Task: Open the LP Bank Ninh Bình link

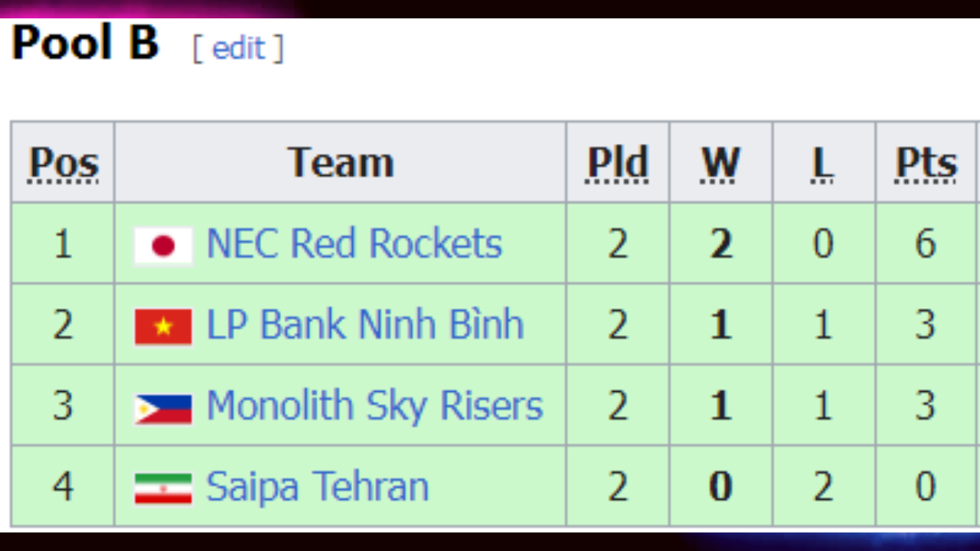Action: pos(365,324)
